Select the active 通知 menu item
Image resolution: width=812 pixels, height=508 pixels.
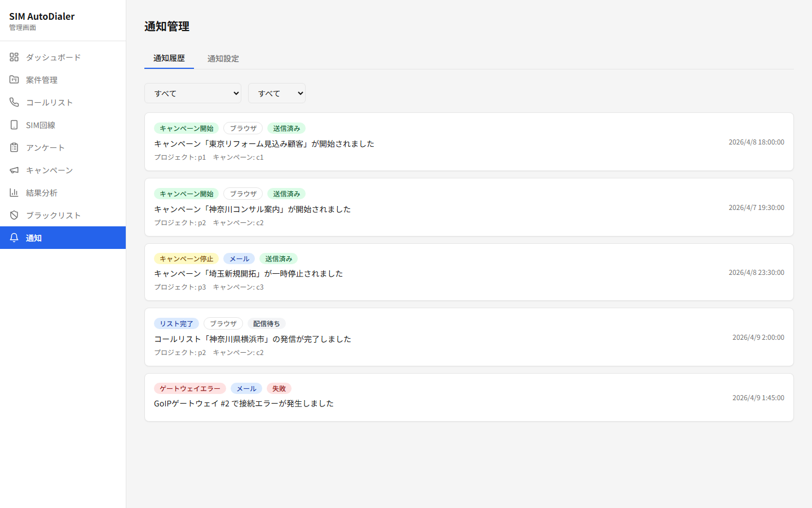pyautogui.click(x=63, y=238)
